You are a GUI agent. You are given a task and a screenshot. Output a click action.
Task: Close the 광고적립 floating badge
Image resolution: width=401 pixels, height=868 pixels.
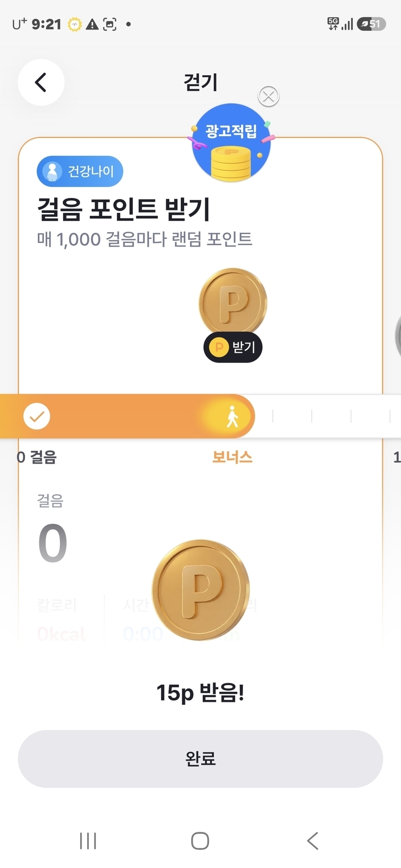tap(269, 96)
